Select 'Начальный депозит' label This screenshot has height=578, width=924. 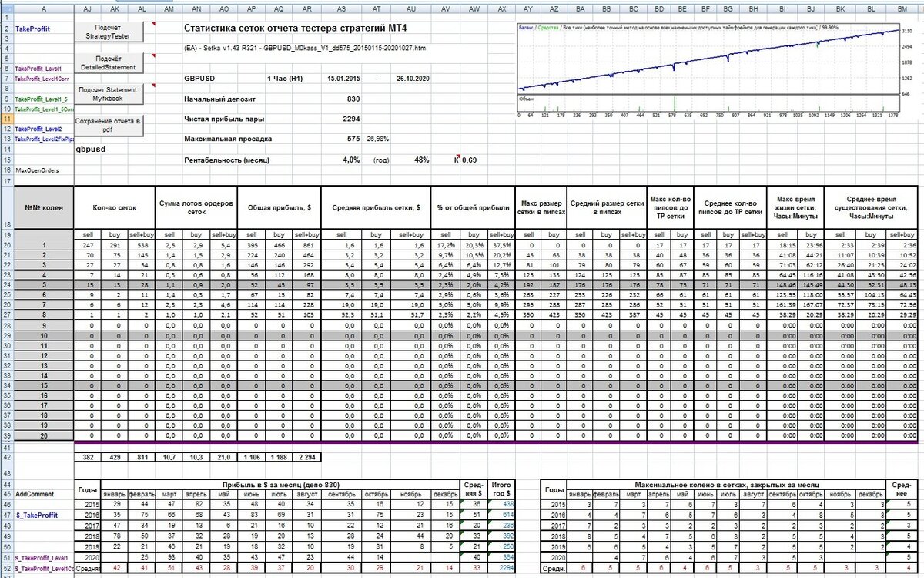click(219, 99)
